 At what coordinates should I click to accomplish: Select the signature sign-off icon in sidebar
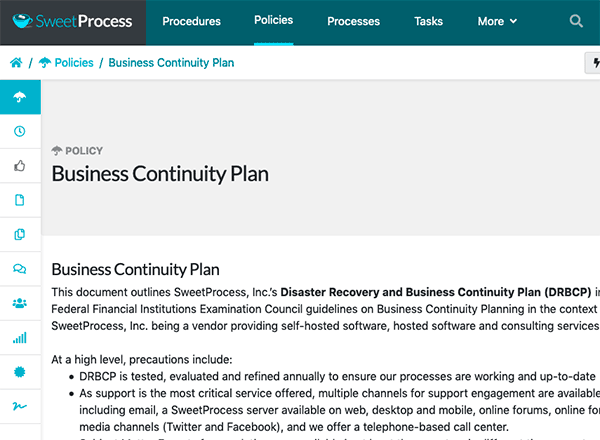[20, 406]
